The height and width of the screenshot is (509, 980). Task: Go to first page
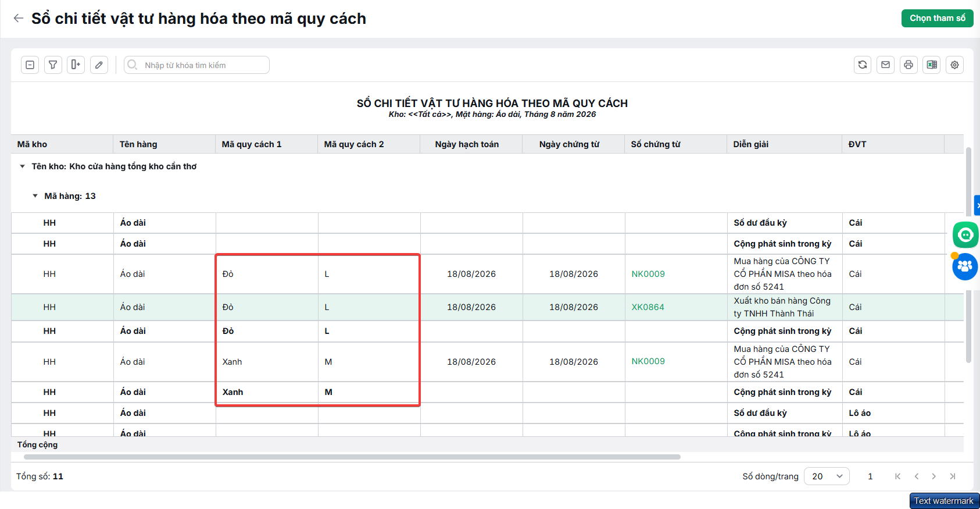click(897, 476)
